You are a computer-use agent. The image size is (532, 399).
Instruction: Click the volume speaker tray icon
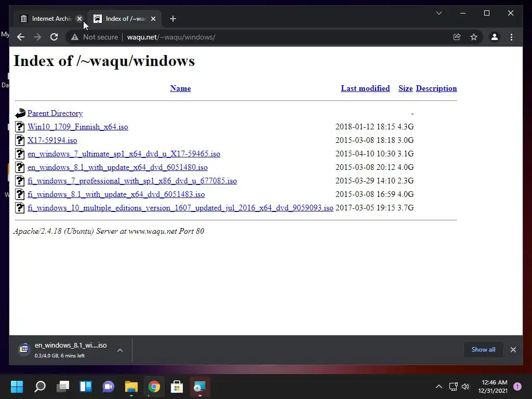point(465,387)
